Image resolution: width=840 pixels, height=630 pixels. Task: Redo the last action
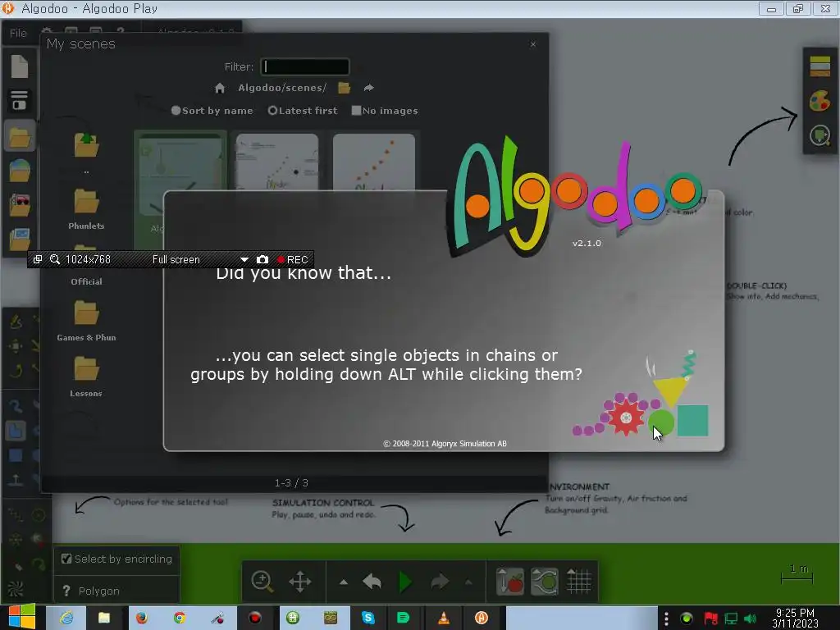[x=440, y=582]
